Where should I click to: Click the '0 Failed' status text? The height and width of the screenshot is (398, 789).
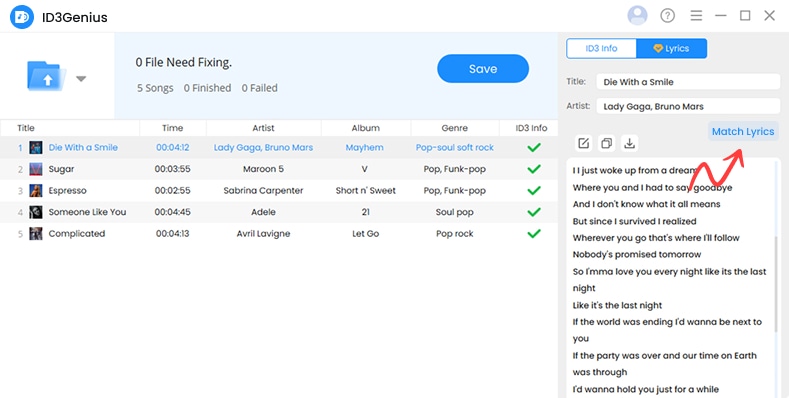coord(259,88)
